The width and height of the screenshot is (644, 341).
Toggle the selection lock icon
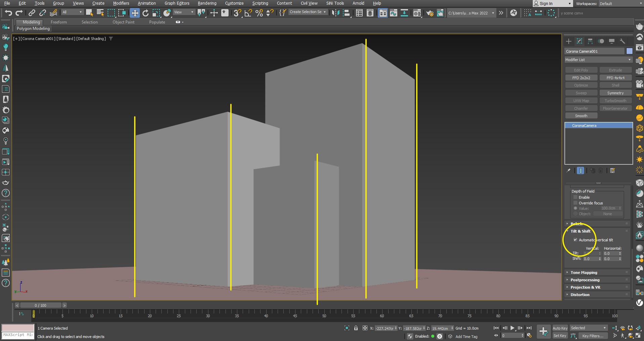tap(356, 328)
